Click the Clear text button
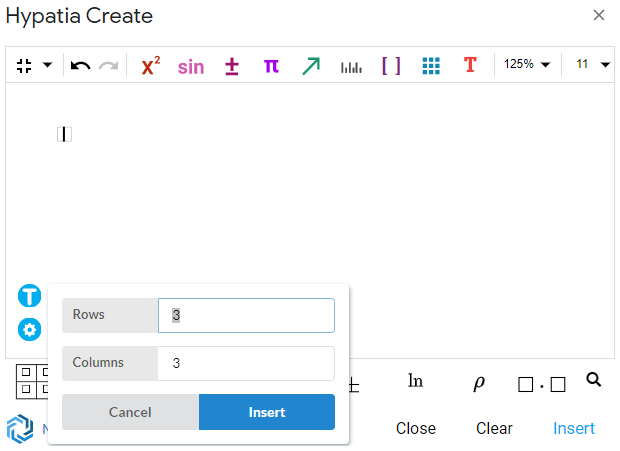This screenshot has width=620, height=451. coord(494,428)
